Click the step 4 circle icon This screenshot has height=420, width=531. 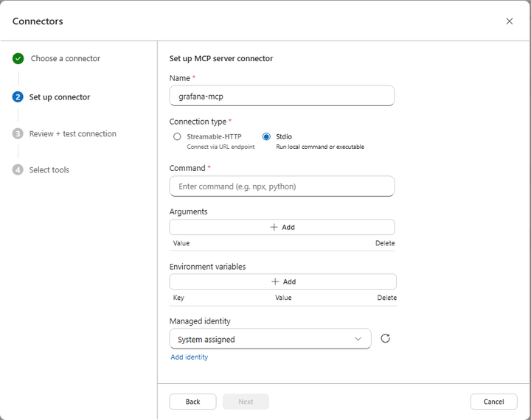18,169
